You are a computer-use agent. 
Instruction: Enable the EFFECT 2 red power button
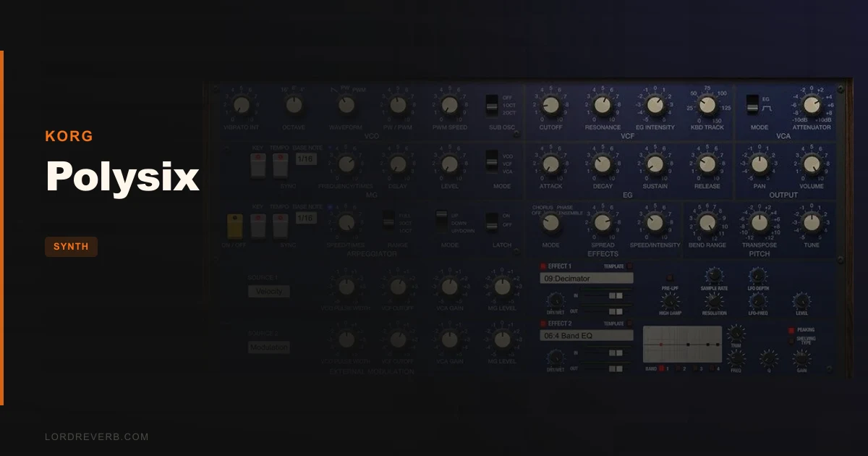543,324
